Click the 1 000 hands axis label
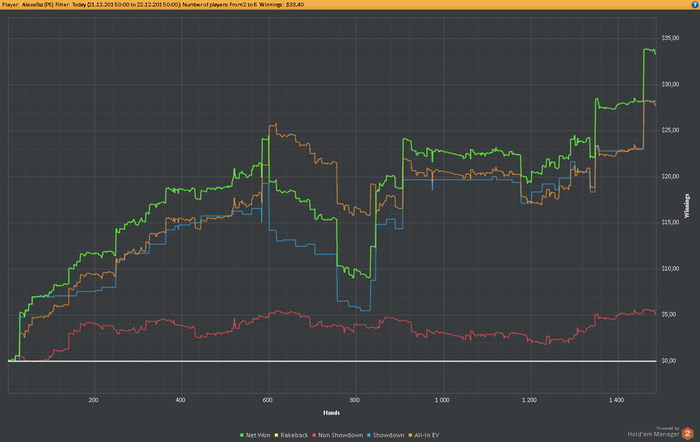This screenshot has width=700, height=442. pos(442,400)
